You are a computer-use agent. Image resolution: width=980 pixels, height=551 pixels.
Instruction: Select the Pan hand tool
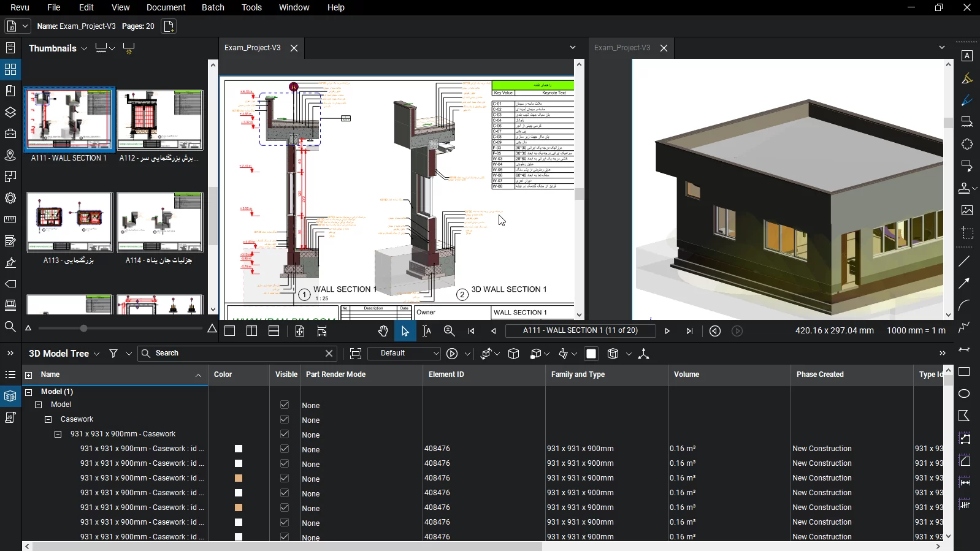pyautogui.click(x=383, y=331)
